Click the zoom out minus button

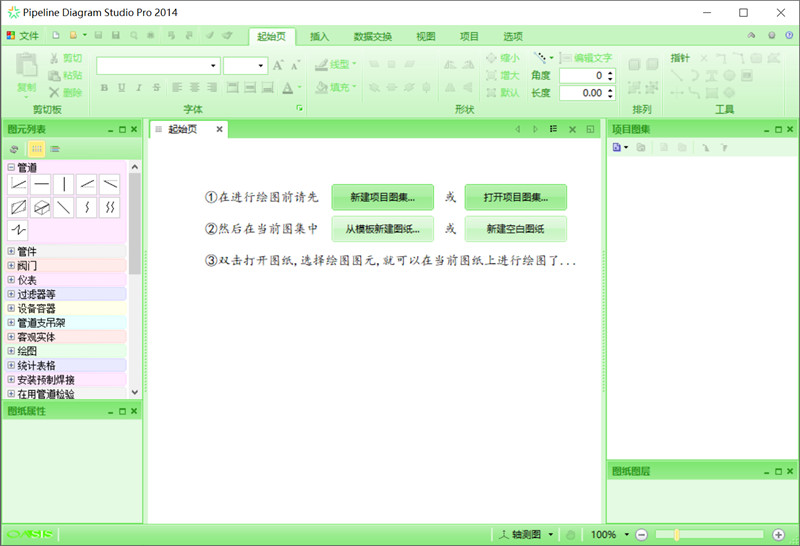[642, 535]
